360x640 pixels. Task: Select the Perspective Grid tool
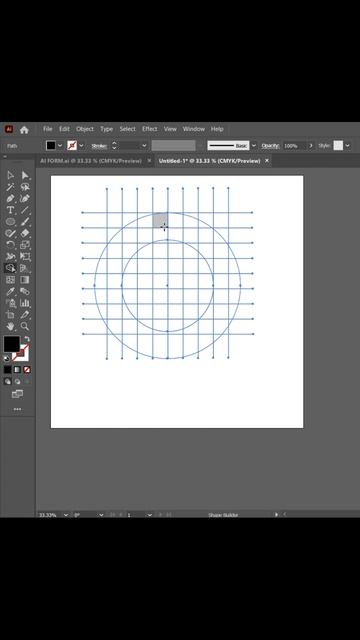click(25, 268)
